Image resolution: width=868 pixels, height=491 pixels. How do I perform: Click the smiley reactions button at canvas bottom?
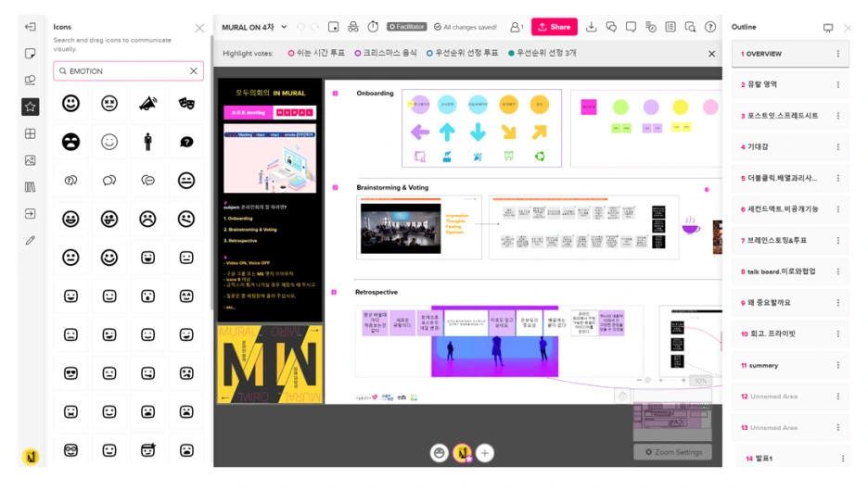tap(439, 453)
